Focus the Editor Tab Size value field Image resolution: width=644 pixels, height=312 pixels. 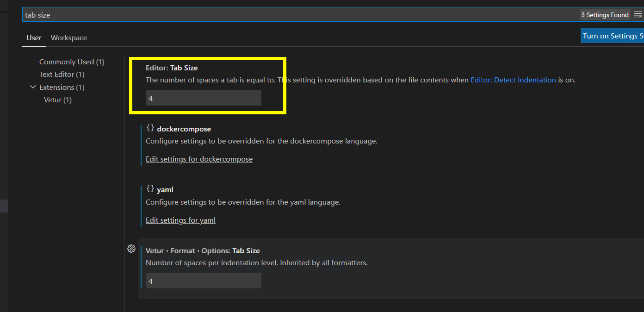click(x=203, y=98)
